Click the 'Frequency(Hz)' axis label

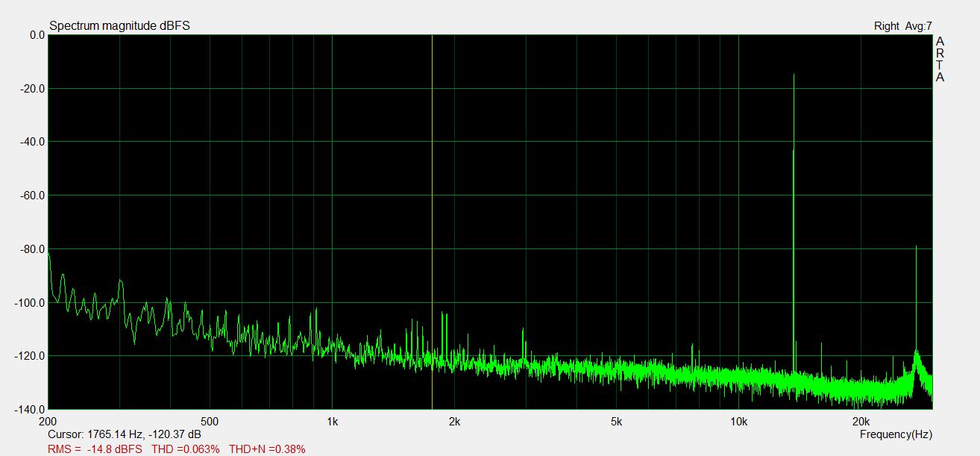[896, 434]
